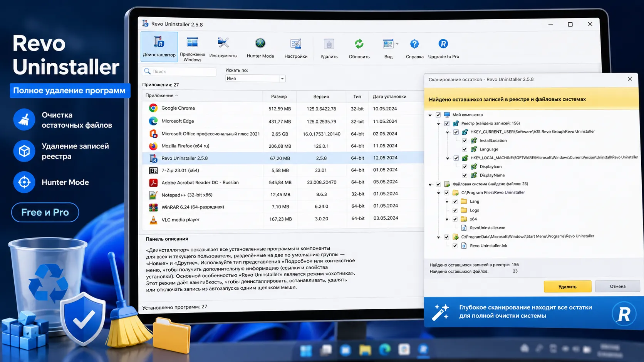Collapse Файловая система tree node
644x362 pixels.
[430, 185]
